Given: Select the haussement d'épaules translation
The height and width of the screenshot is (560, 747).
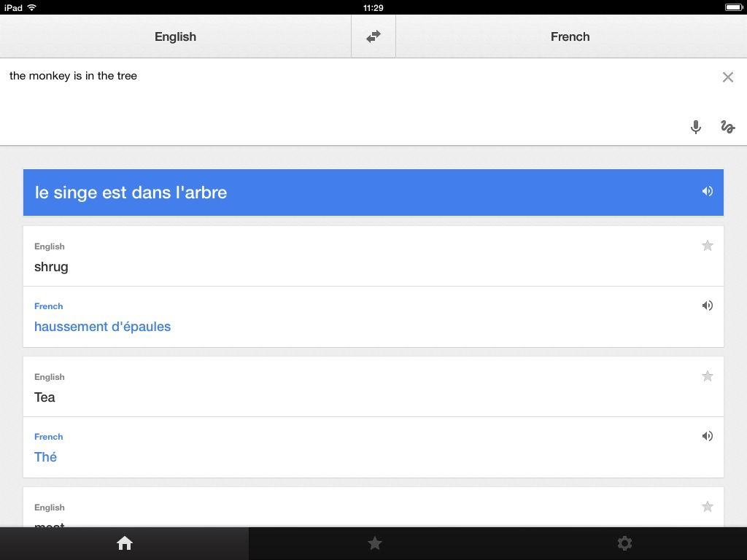Looking at the screenshot, I should 102,327.
